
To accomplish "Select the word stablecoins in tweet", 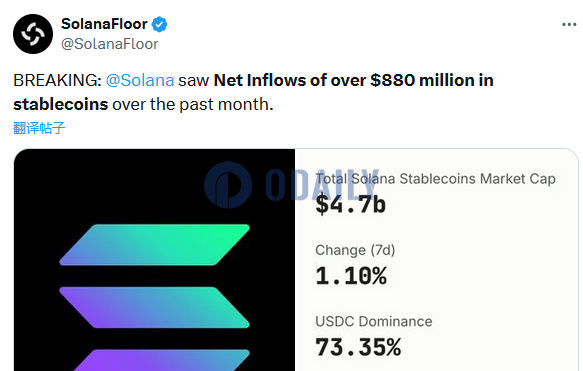I will pos(61,104).
